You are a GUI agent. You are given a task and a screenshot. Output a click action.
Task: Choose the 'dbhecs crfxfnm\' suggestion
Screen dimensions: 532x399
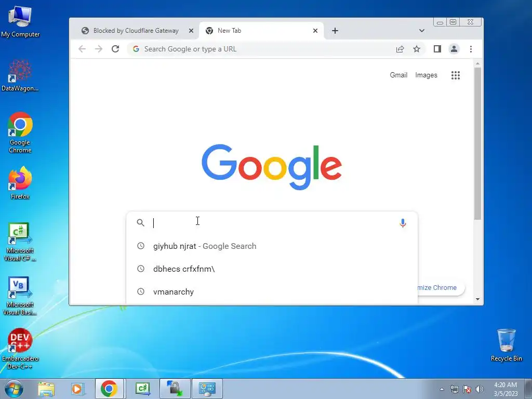[x=272, y=269]
